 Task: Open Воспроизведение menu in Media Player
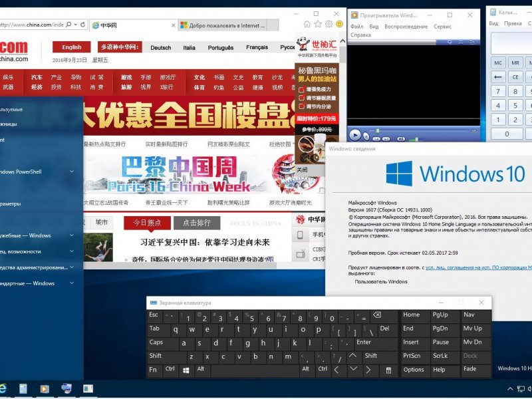coord(406,27)
